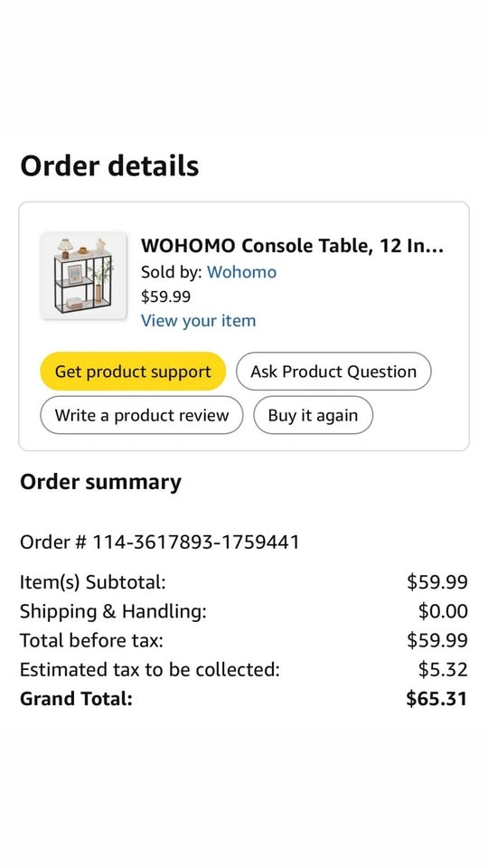Open the console table product thumbnail
Screen dimensions: 488x868
pyautogui.click(x=83, y=276)
